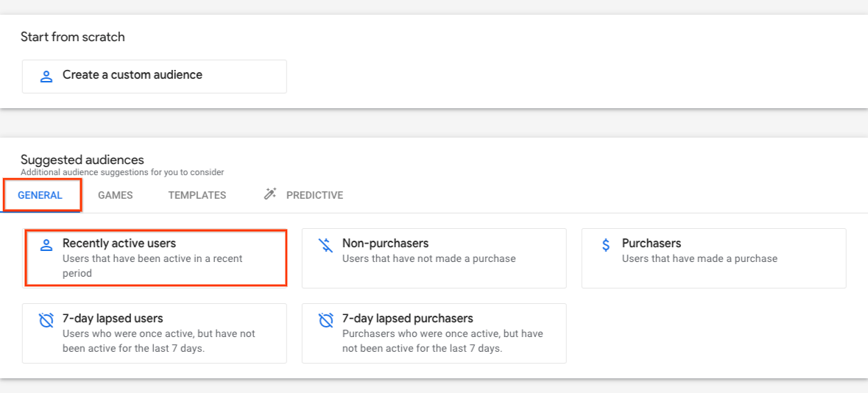Click the crossed-out dollar icon for Non-purchasers
Screen dimensions: 868x393
(x=326, y=244)
